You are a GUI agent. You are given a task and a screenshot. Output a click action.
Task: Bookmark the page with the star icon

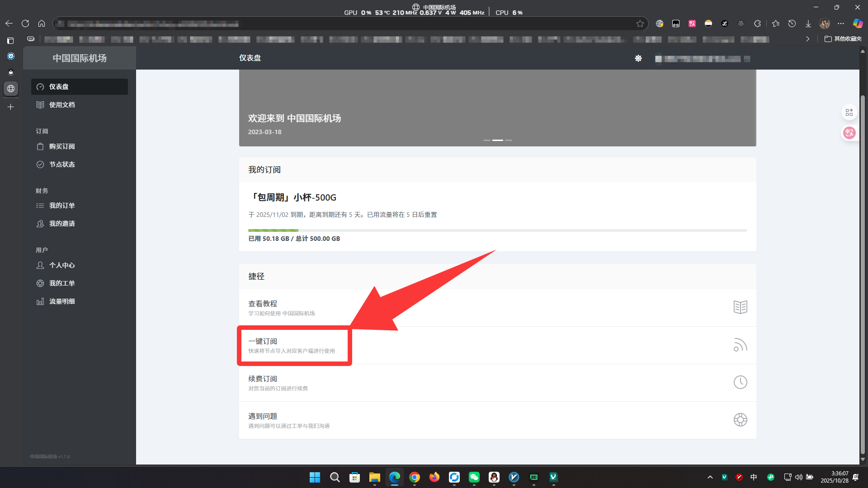coord(640,23)
